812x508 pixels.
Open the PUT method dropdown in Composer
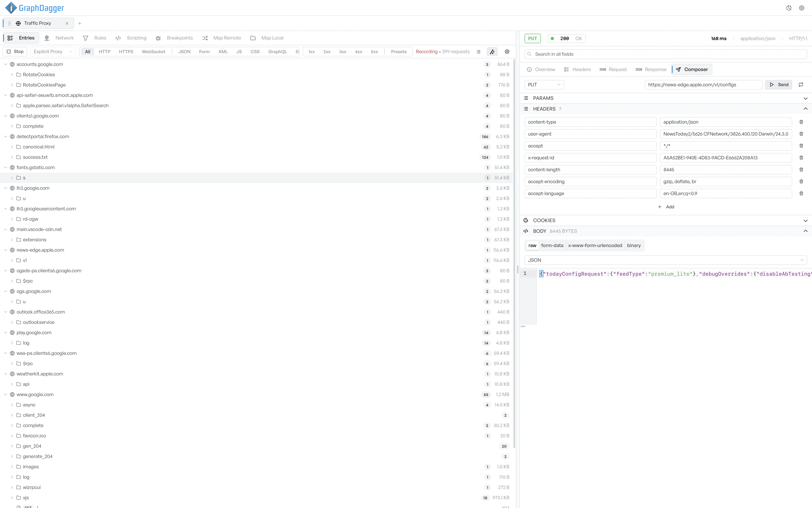tap(544, 85)
